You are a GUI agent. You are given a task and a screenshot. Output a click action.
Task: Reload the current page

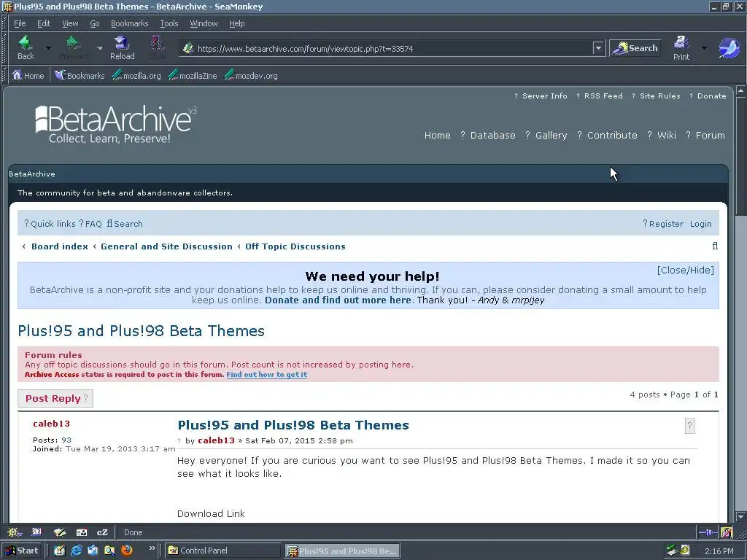click(x=122, y=47)
